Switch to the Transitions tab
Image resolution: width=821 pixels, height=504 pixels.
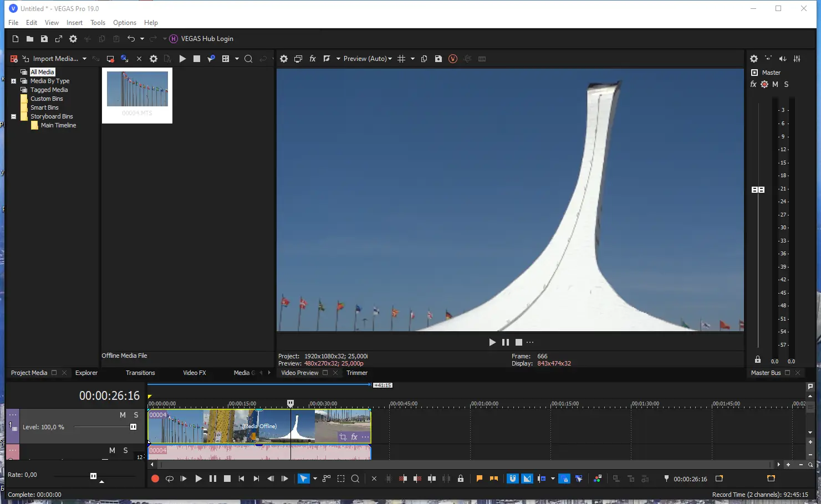[140, 373]
